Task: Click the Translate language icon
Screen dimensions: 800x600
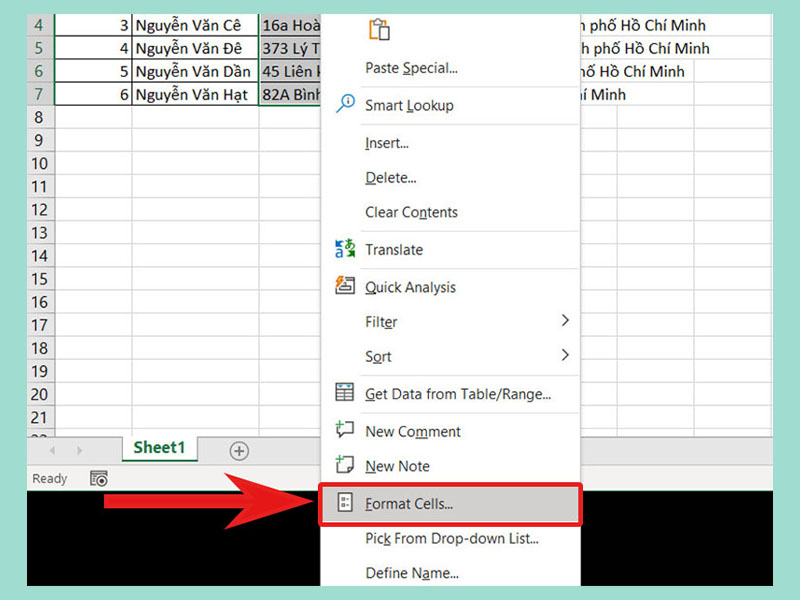Action: pos(345,249)
